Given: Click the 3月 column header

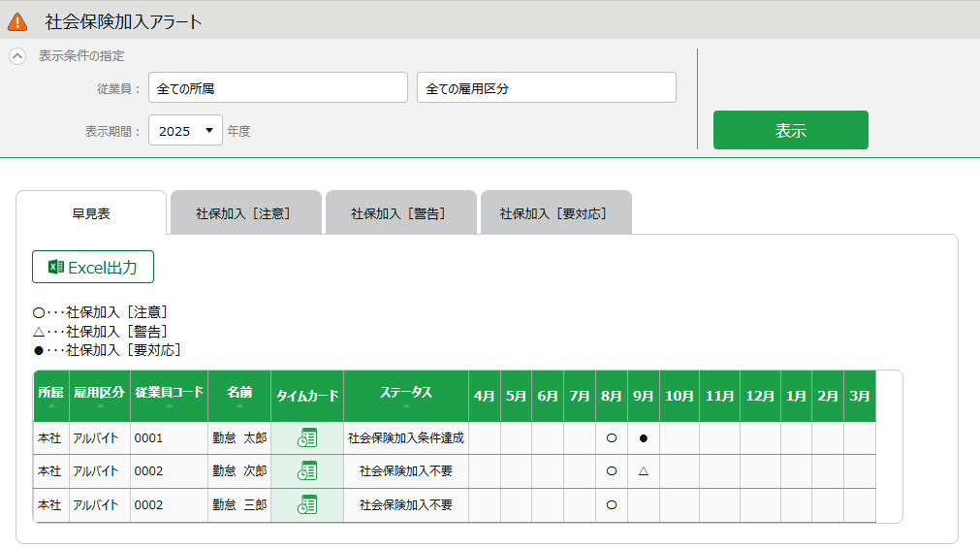Looking at the screenshot, I should (x=860, y=396).
